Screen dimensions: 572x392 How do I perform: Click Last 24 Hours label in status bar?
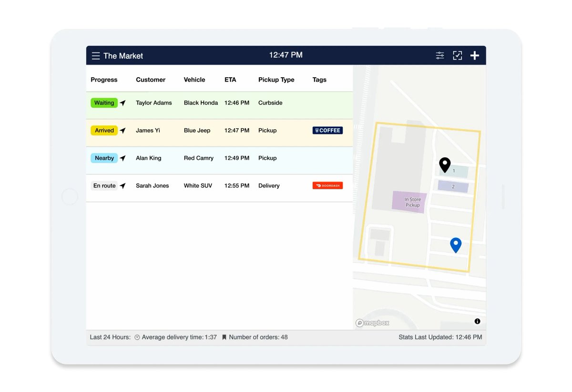(110, 337)
